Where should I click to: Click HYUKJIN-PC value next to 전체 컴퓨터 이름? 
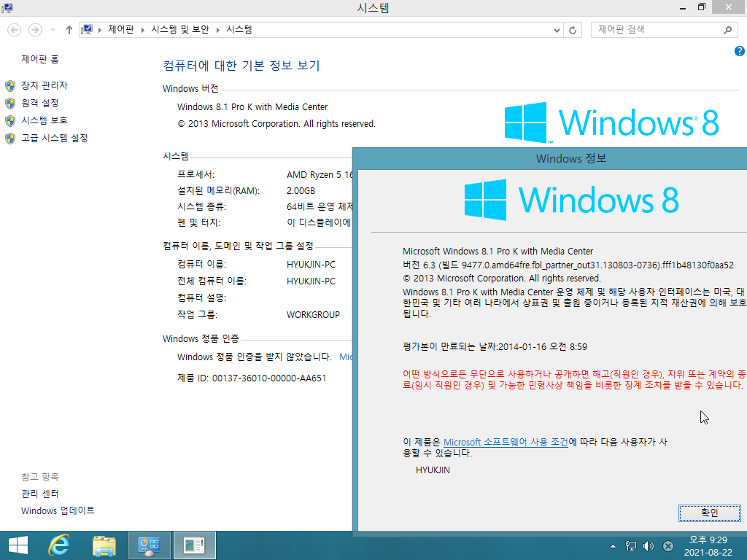point(311,281)
